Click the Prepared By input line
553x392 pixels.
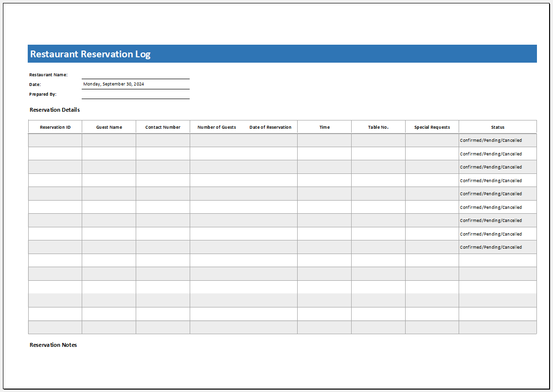[x=136, y=95]
